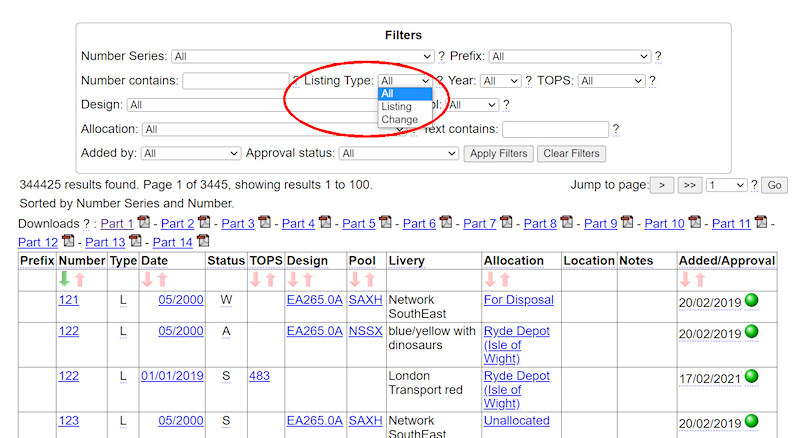800x438 pixels.
Task: Click the PDF icon next to Part 1
Action: click(143, 223)
